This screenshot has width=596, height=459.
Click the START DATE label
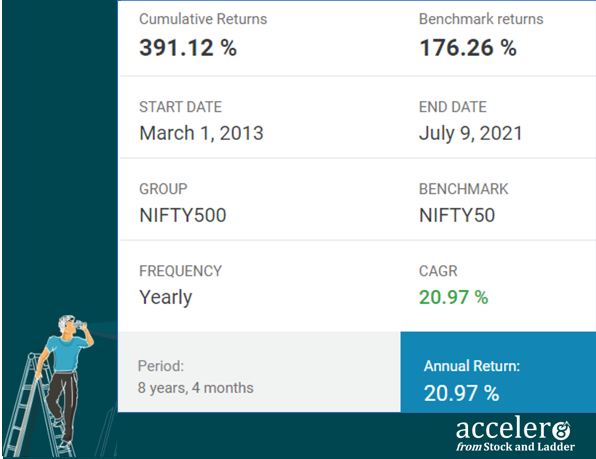coord(180,107)
